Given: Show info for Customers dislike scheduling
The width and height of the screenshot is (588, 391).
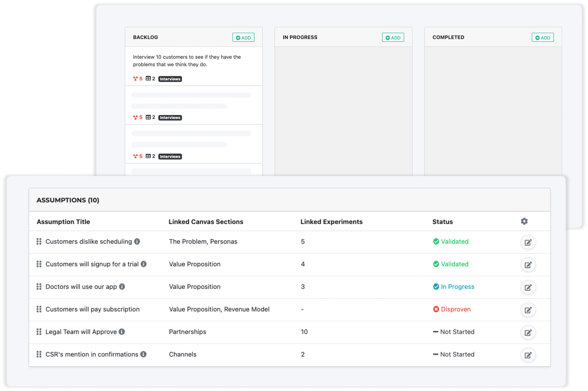Looking at the screenshot, I should [x=137, y=241].
